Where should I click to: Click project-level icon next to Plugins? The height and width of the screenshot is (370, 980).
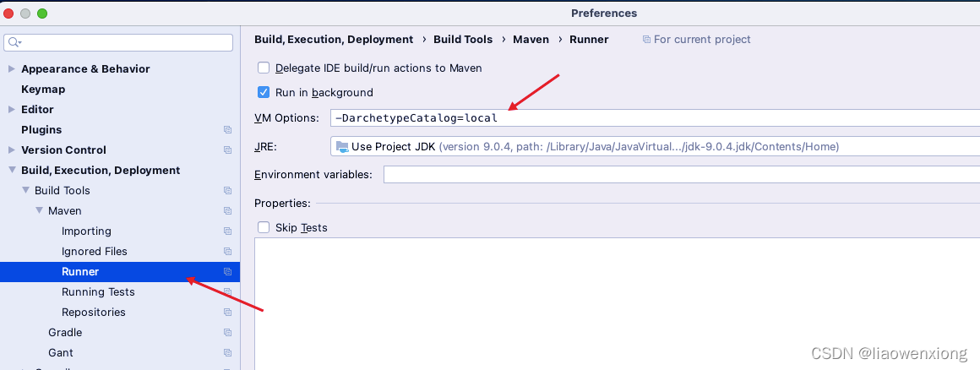point(227,130)
